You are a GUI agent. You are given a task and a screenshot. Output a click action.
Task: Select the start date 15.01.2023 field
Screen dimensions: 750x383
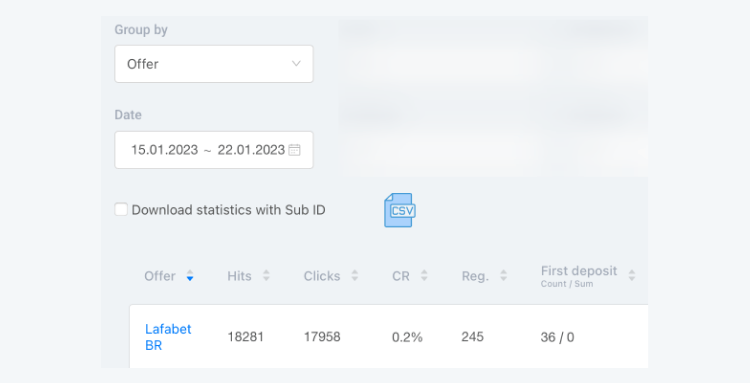point(165,150)
